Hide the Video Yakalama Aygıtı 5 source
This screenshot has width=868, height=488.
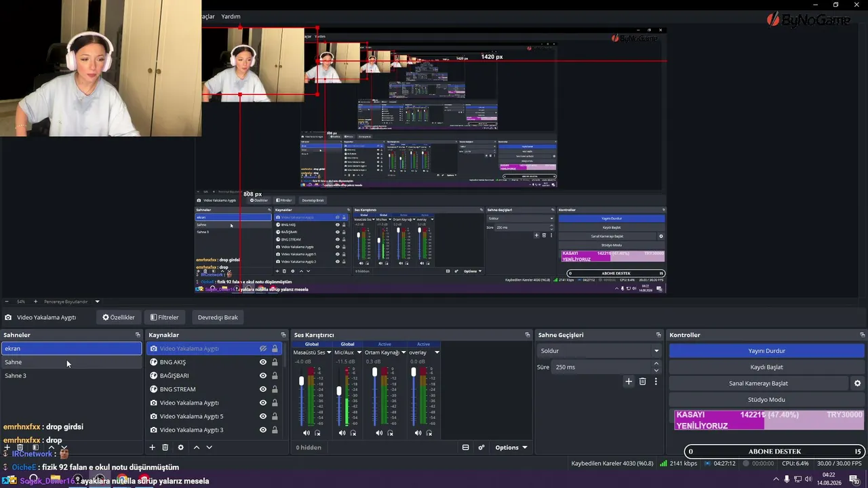pos(263,416)
